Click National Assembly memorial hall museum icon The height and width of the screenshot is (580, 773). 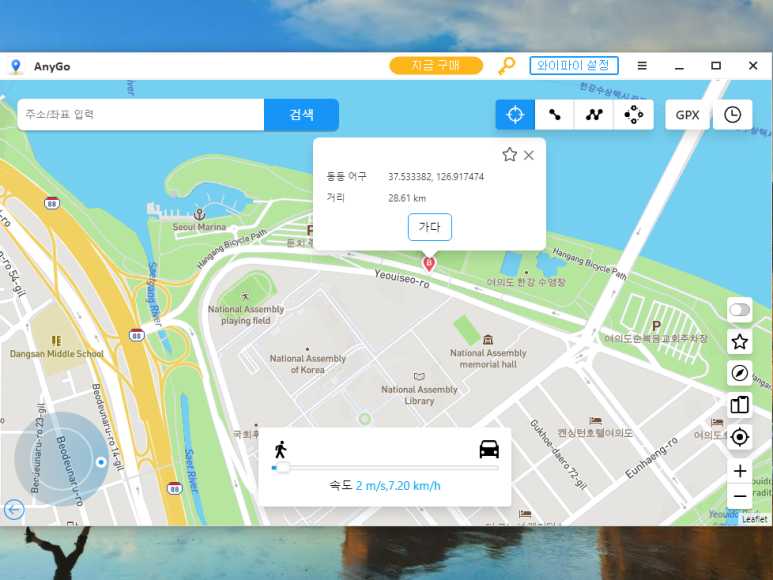pyautogui.click(x=488, y=340)
